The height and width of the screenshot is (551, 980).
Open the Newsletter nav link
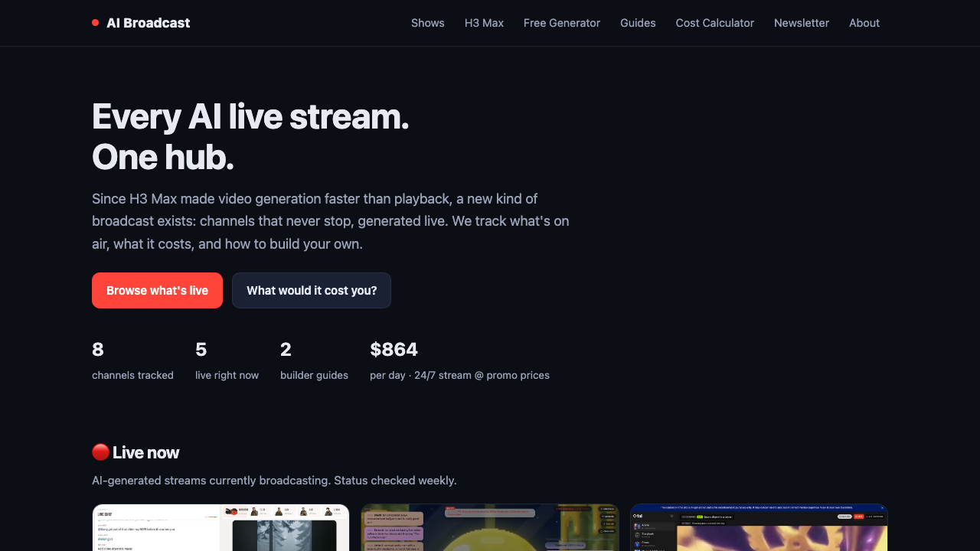tap(802, 23)
